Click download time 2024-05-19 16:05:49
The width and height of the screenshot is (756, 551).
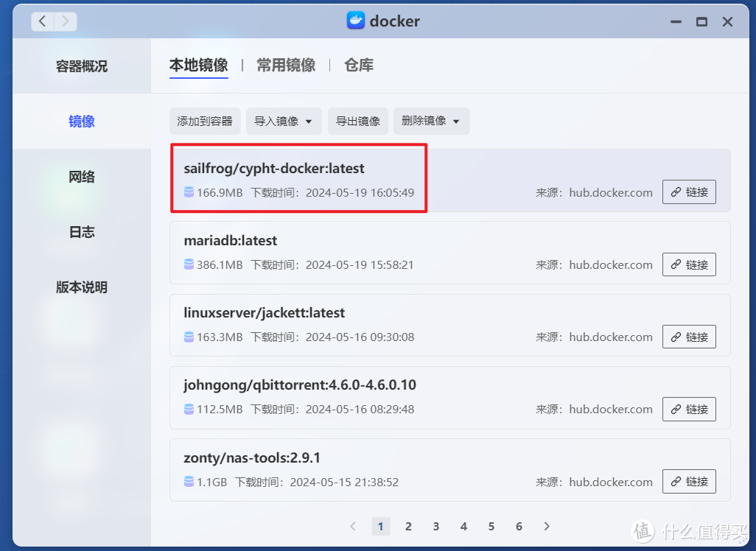[x=360, y=192]
